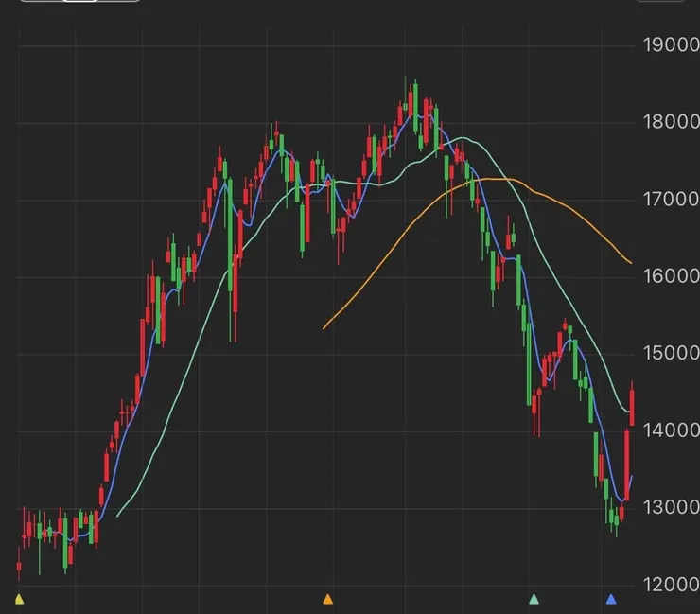The height and width of the screenshot is (614, 700).
Task: Click the 19000 price axis label
Action: (670, 45)
